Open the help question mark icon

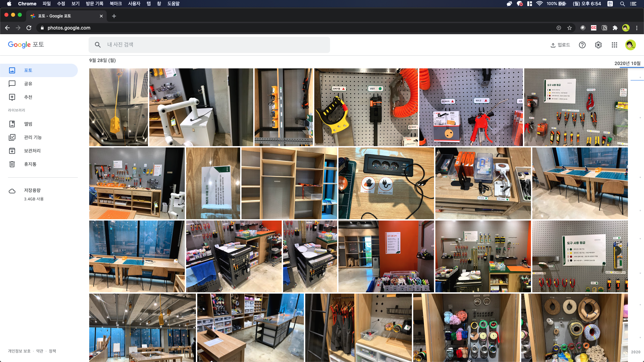(582, 45)
